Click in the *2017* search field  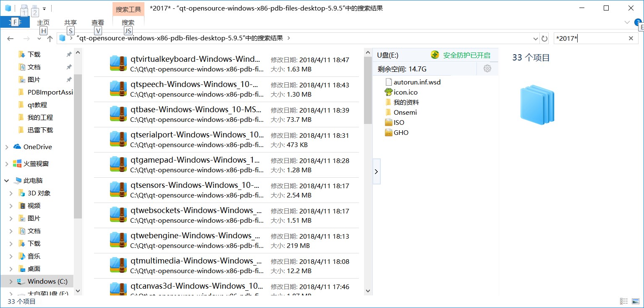click(590, 39)
